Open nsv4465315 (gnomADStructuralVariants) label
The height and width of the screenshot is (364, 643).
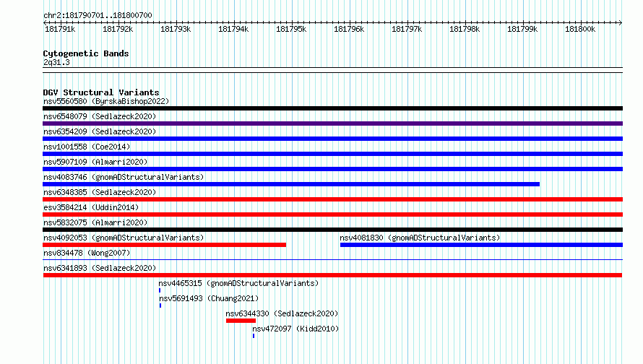(x=238, y=283)
